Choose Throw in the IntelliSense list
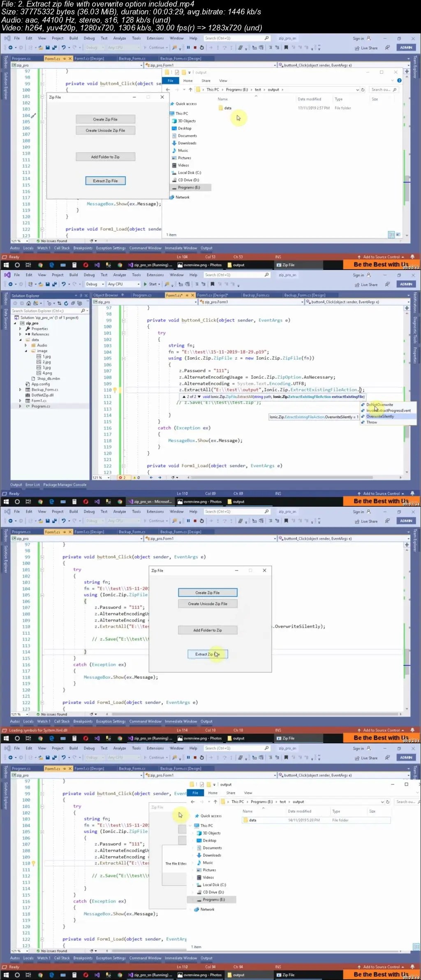Screen dimensions: 421x980 tap(372, 422)
